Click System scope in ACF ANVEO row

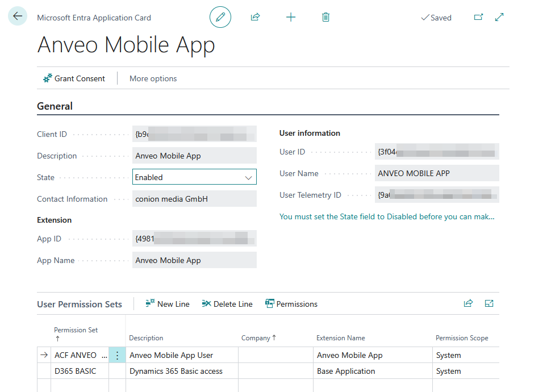466,355
